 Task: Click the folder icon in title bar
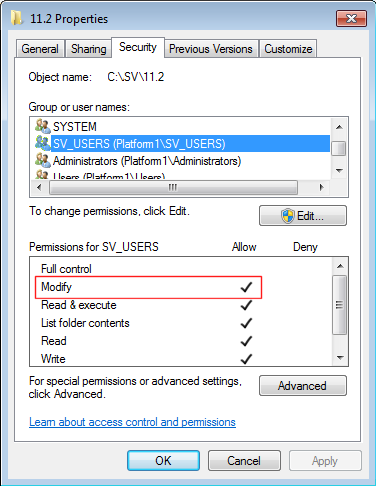tap(17, 18)
